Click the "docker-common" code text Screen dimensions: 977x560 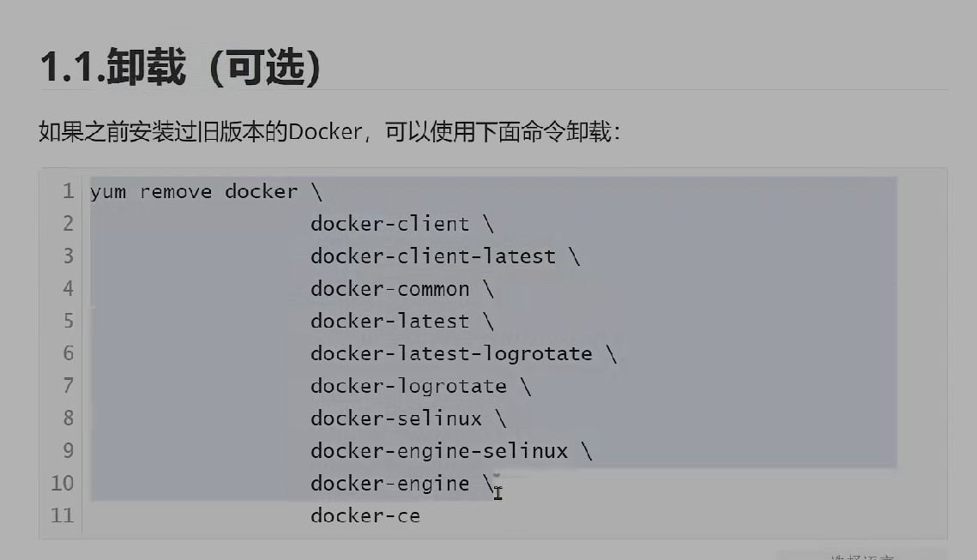point(389,289)
